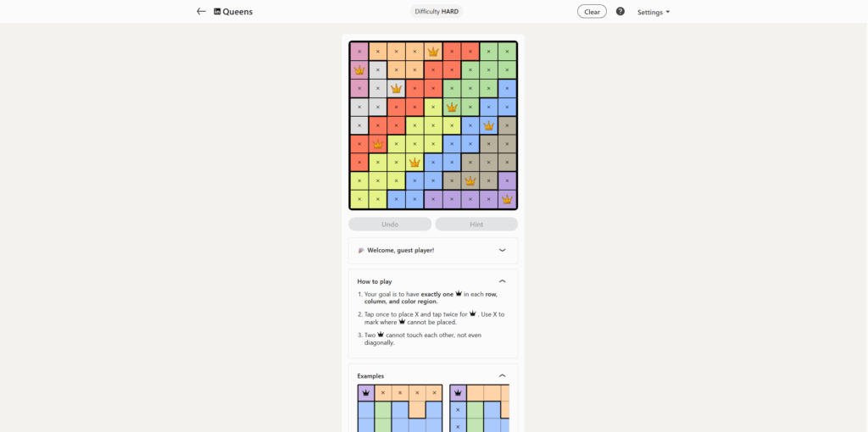Click the top-left pink corner cell
The image size is (868, 432).
(x=359, y=52)
